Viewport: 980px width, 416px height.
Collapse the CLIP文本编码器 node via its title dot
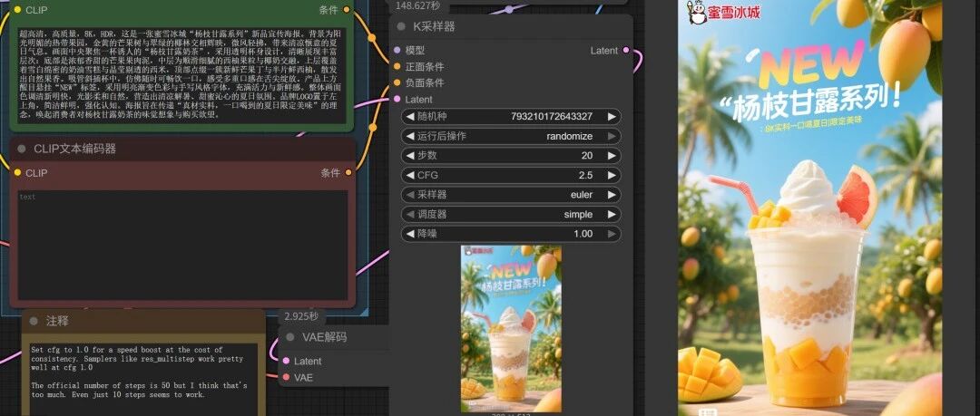(22, 149)
